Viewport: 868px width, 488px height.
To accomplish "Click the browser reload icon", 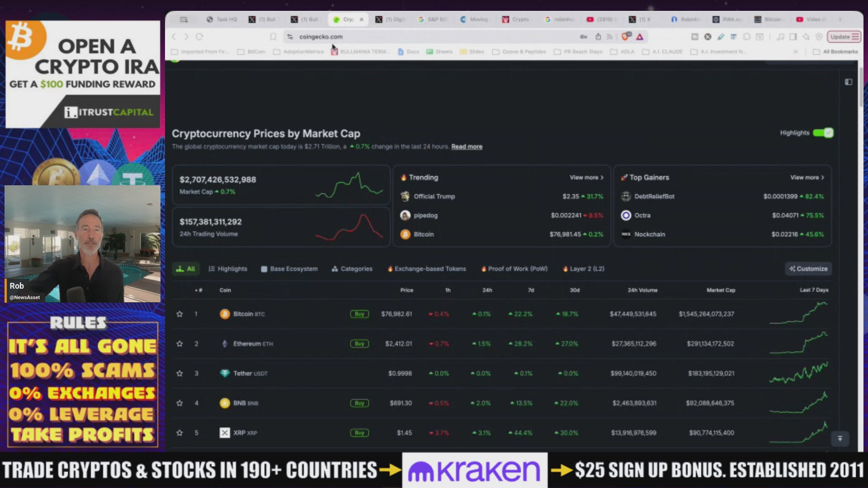I will 199,37.
